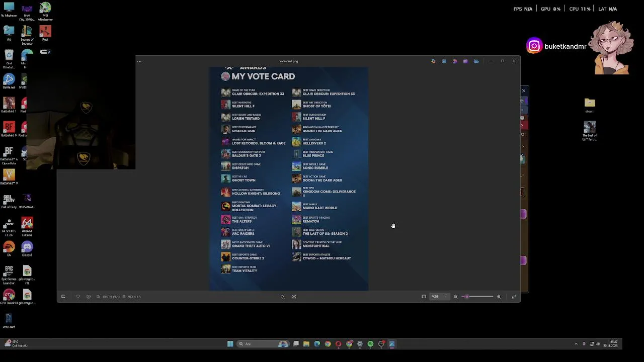Click the taskbar search box

pyautogui.click(x=264, y=344)
